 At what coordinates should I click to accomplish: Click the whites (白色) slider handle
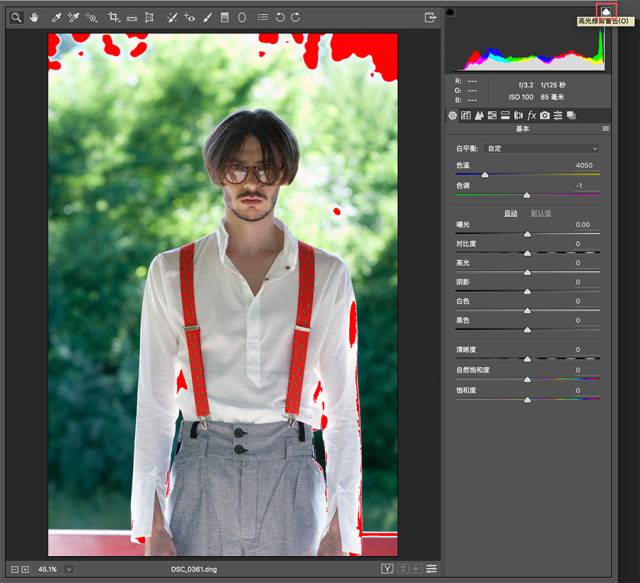[x=527, y=311]
